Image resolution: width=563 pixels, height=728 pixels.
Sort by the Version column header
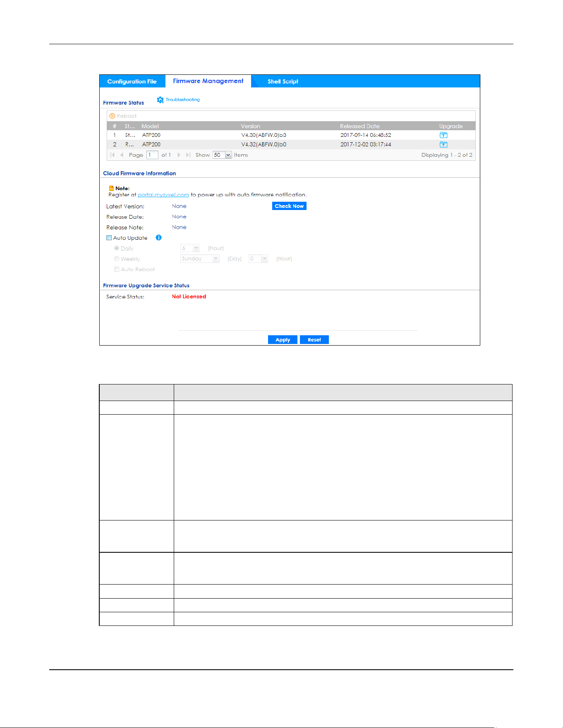pos(251,126)
